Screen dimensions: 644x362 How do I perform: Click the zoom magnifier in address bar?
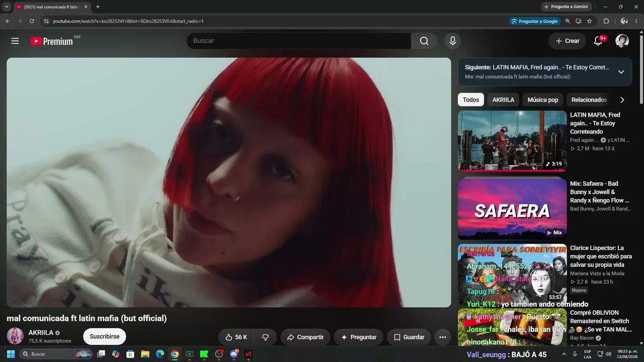coord(568,21)
